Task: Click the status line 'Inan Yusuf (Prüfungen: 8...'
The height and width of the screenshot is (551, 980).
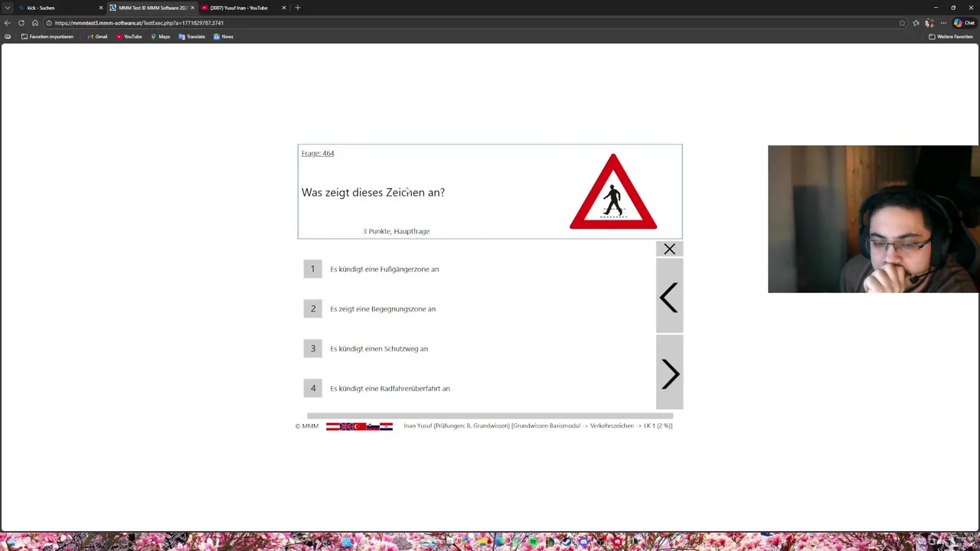Action: pyautogui.click(x=537, y=426)
